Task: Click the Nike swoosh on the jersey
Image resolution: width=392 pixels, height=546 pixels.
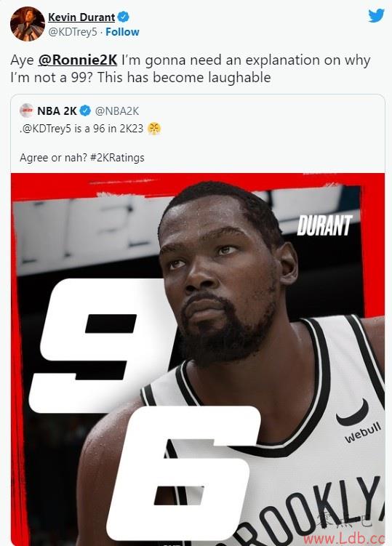Action: [352, 412]
